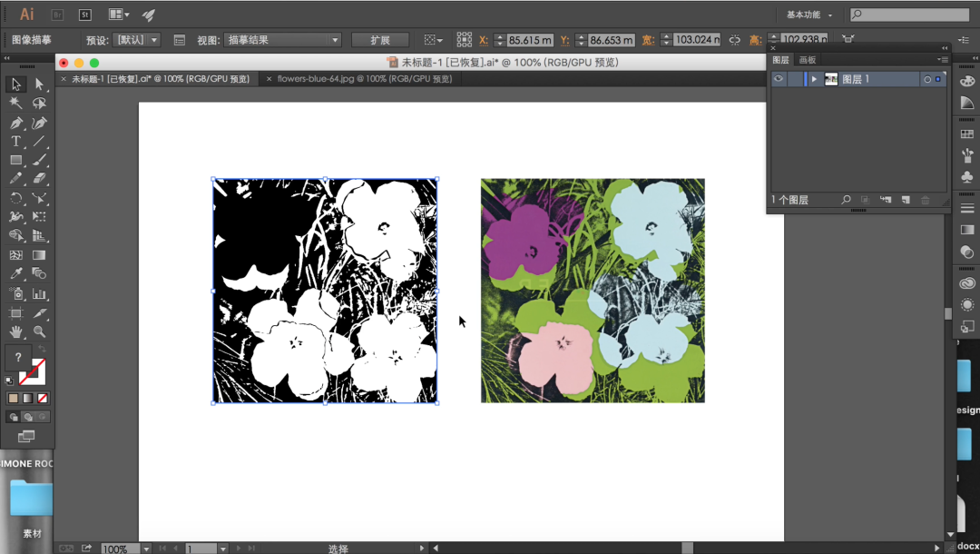
Task: Select the Gradient tool
Action: click(x=39, y=255)
